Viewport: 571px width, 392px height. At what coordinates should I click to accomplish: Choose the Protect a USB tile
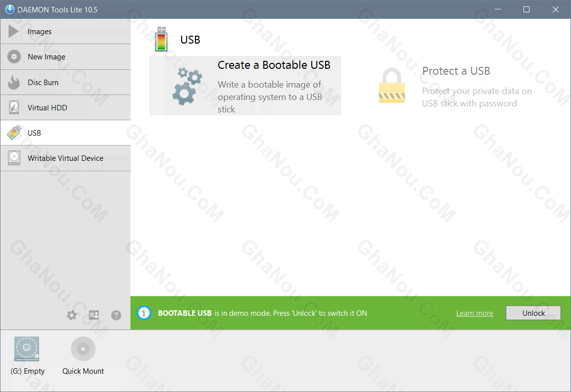[x=455, y=86]
